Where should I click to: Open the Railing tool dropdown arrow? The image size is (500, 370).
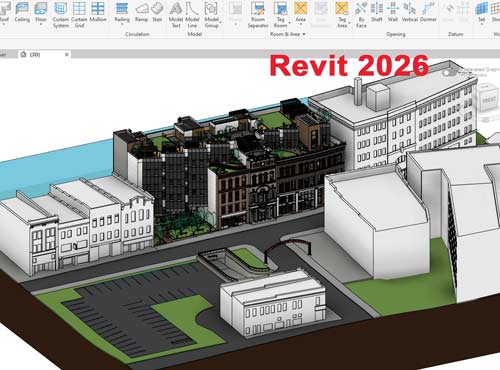pyautogui.click(x=122, y=24)
